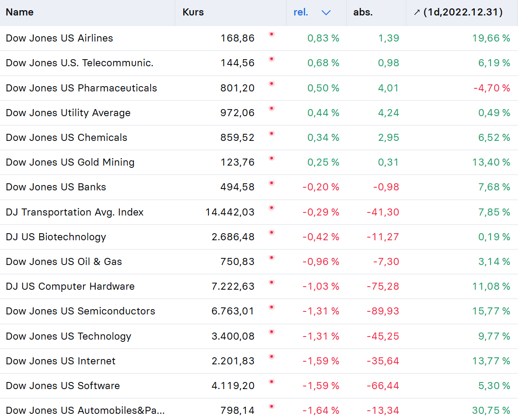
Task: Click the 0,83 % relative change for Airlines
Action: [x=323, y=38]
